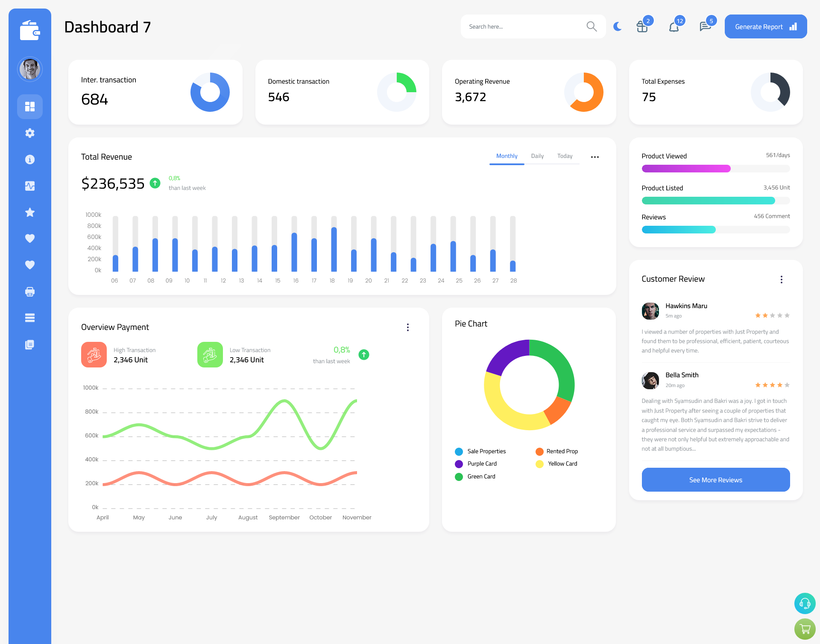Open the list/menu lines icon
Screen dimensions: 820x644
[x=29, y=318]
